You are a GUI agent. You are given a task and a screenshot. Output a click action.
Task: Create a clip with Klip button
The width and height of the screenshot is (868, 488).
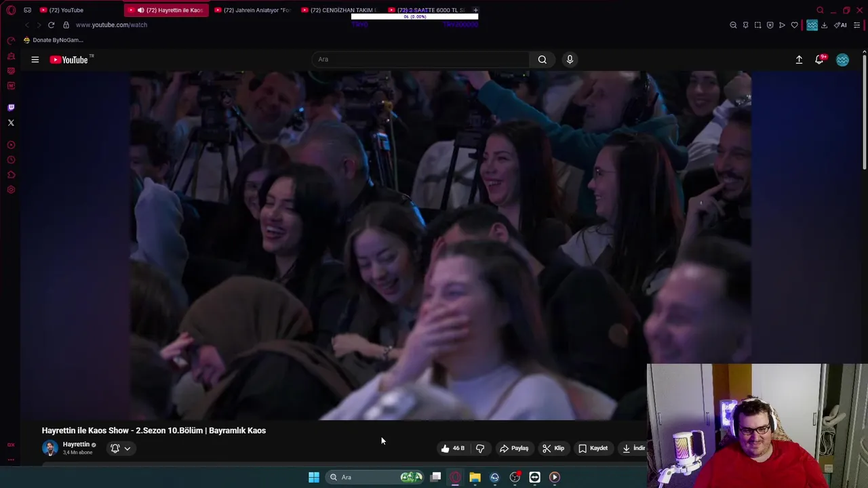click(x=553, y=448)
